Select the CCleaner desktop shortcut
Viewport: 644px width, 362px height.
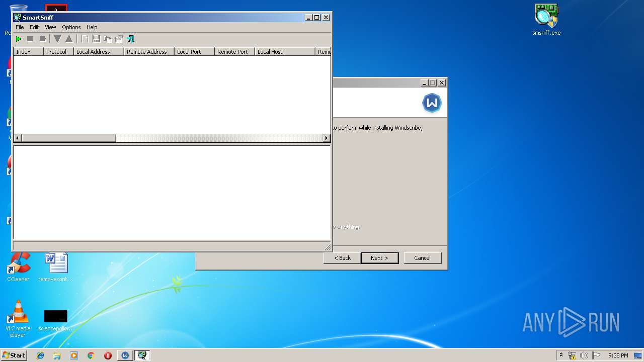pos(18,267)
